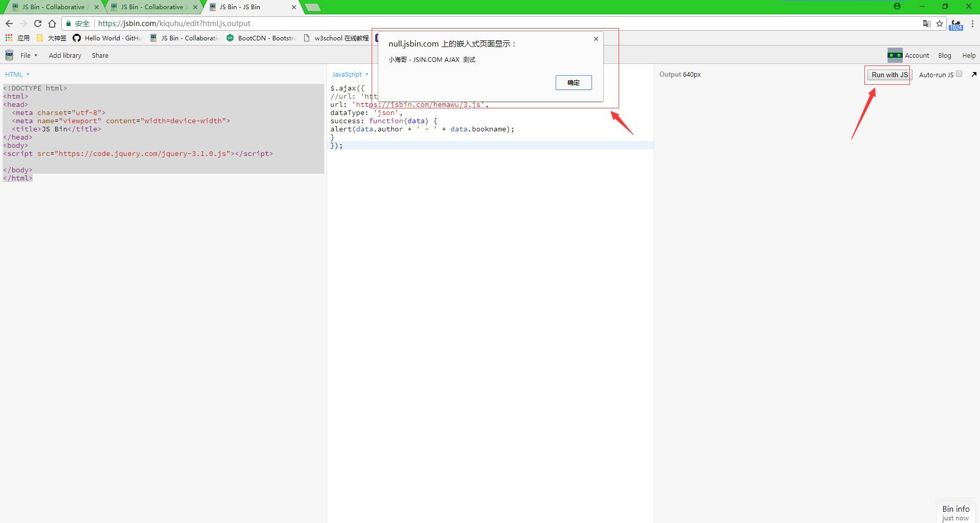This screenshot has height=523, width=980.
Task: Click the Run with JS button
Action: [x=890, y=75]
